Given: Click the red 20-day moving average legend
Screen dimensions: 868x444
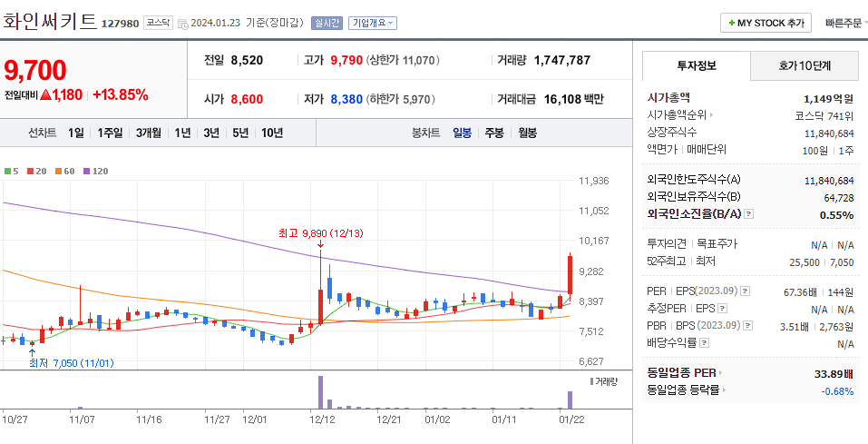Looking at the screenshot, I should point(36,172).
